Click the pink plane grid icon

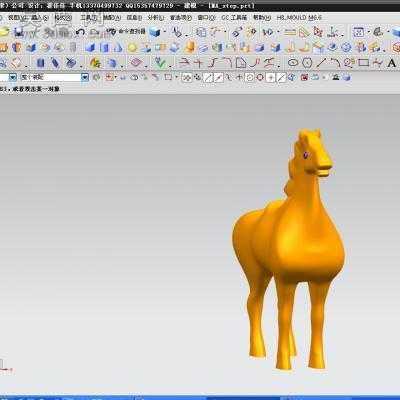pyautogui.click(x=136, y=62)
